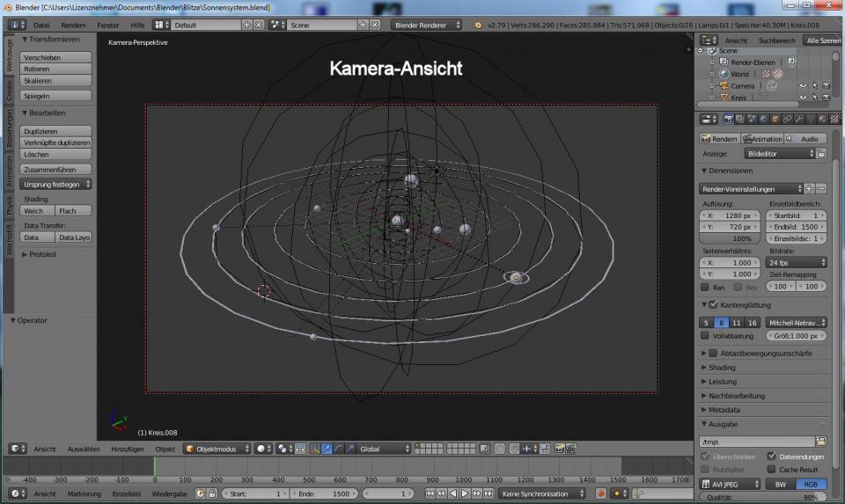Hide the Camera object via eye icon

click(802, 86)
